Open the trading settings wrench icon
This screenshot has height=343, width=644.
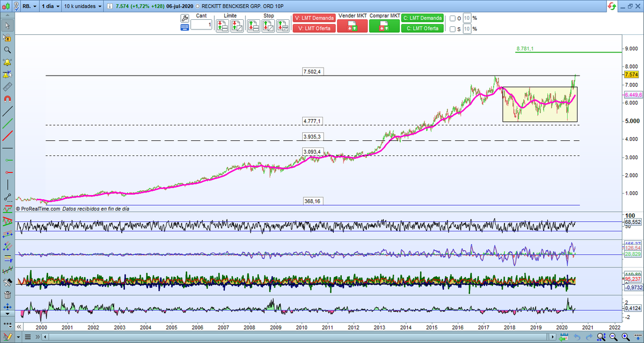click(x=184, y=17)
